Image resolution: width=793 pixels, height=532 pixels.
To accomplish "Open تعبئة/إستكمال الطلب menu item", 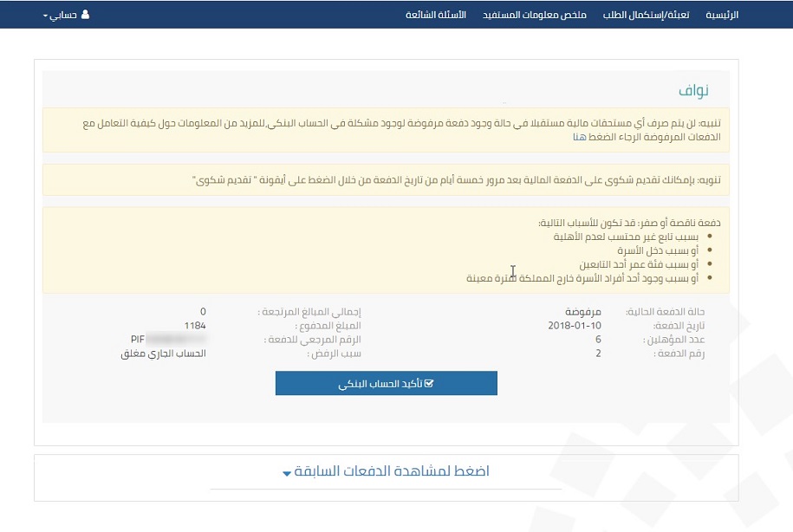I will [x=646, y=15].
